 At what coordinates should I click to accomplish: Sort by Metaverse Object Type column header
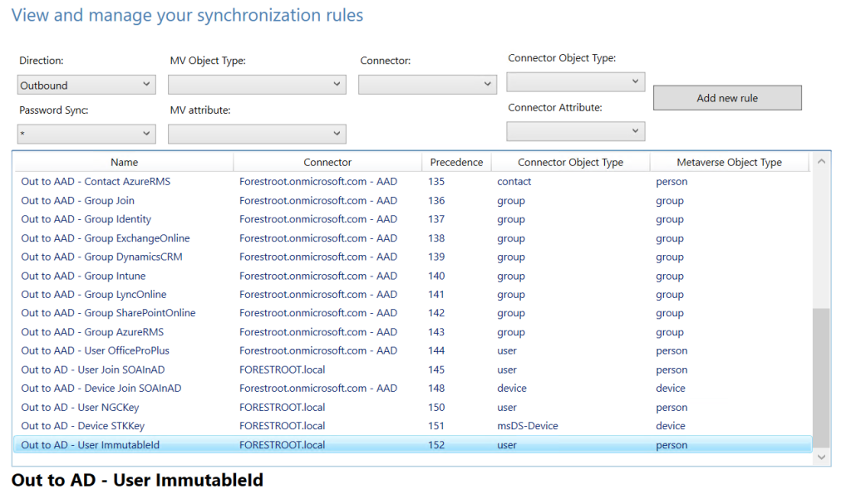pos(729,162)
